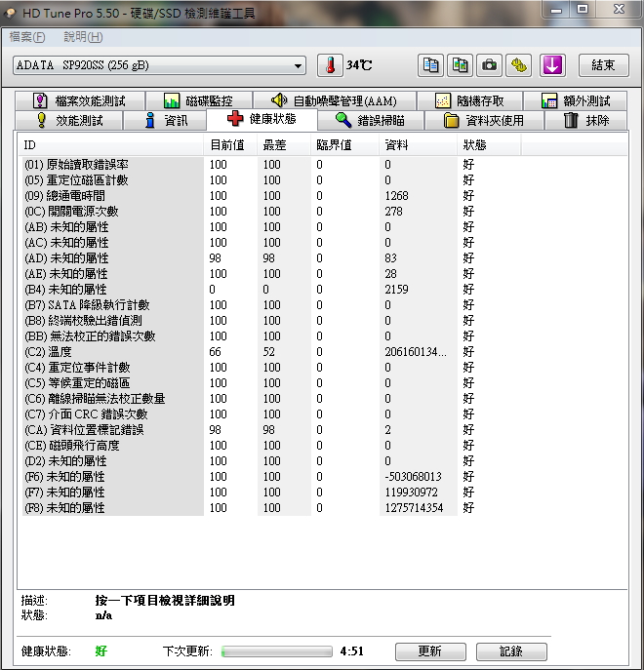644x670 pixels.
Task: Click the 狀態 column header
Action: [x=489, y=145]
